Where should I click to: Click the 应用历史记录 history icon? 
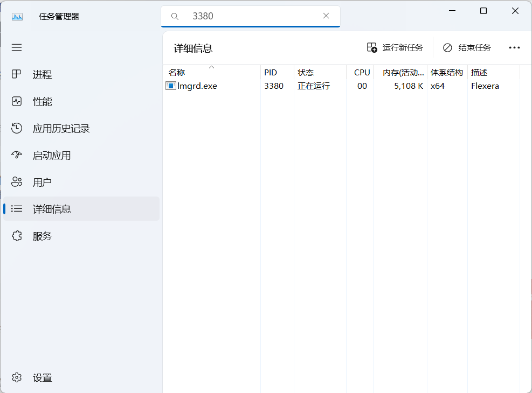pyautogui.click(x=17, y=128)
